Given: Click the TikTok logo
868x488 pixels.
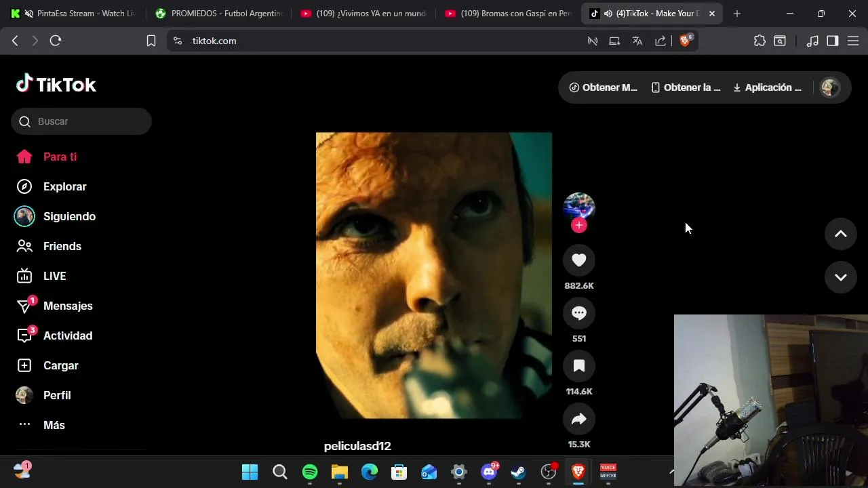Looking at the screenshot, I should coord(56,84).
